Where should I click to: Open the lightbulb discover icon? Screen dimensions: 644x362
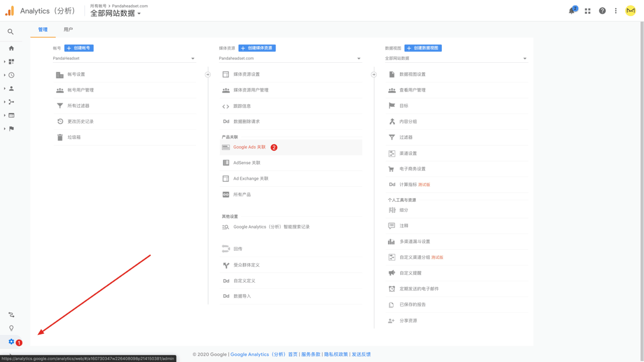(11, 328)
